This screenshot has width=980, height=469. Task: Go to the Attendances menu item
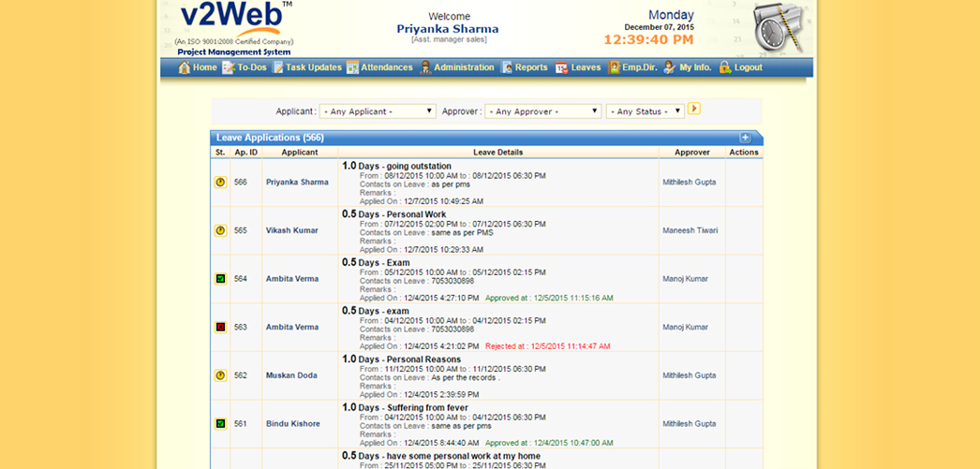click(x=379, y=67)
